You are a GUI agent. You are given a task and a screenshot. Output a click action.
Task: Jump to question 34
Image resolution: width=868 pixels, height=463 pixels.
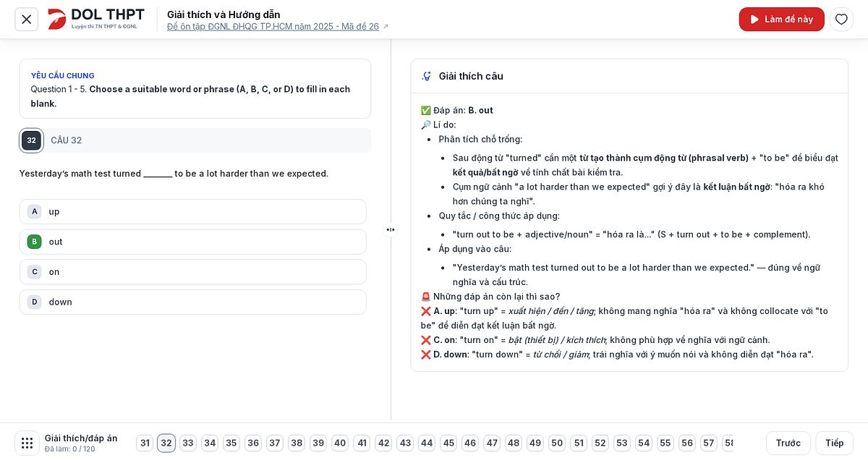210,443
